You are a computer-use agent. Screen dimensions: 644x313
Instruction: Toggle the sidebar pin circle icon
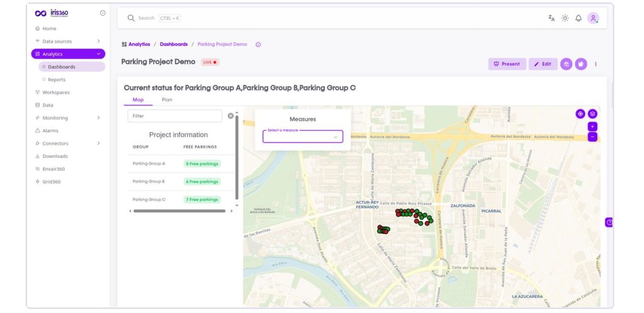tap(103, 13)
